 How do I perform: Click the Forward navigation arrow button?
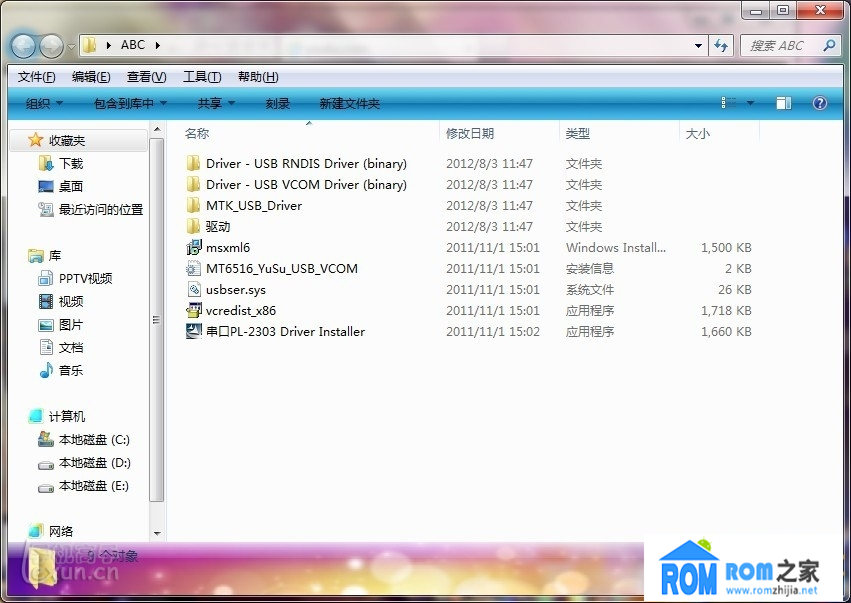52,46
